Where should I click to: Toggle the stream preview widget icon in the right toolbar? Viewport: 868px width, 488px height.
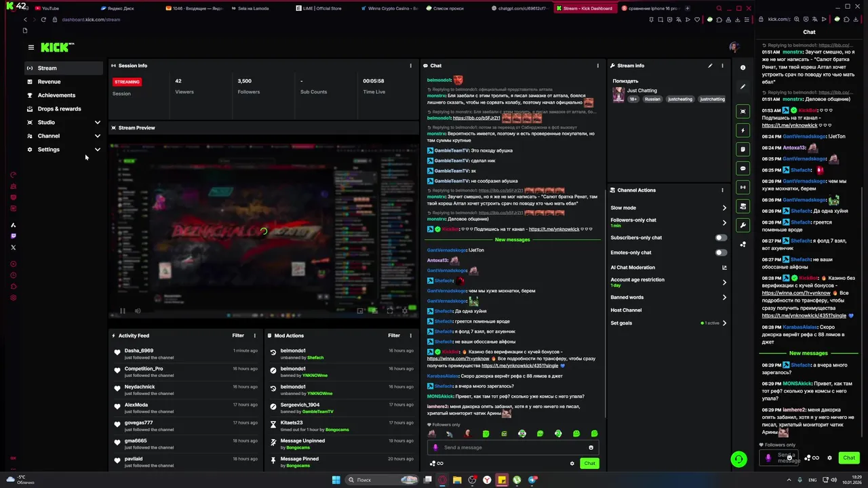(743, 111)
